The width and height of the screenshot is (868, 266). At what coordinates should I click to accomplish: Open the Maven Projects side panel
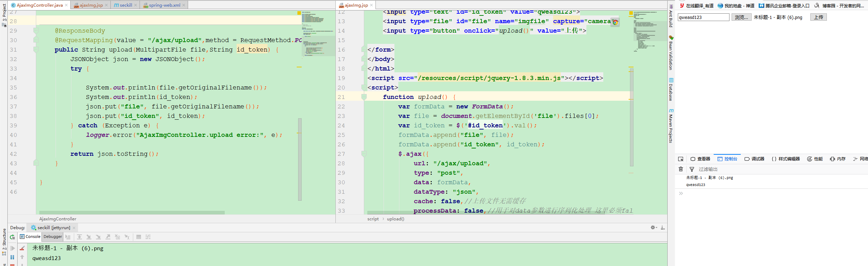[x=671, y=126]
